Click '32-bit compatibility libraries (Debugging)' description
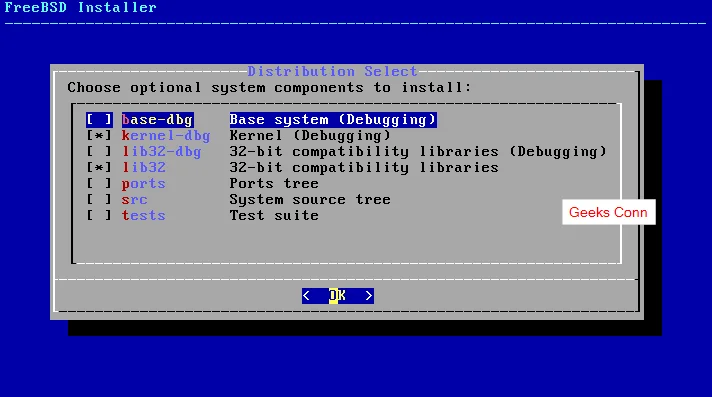712x397 pixels. 418,152
